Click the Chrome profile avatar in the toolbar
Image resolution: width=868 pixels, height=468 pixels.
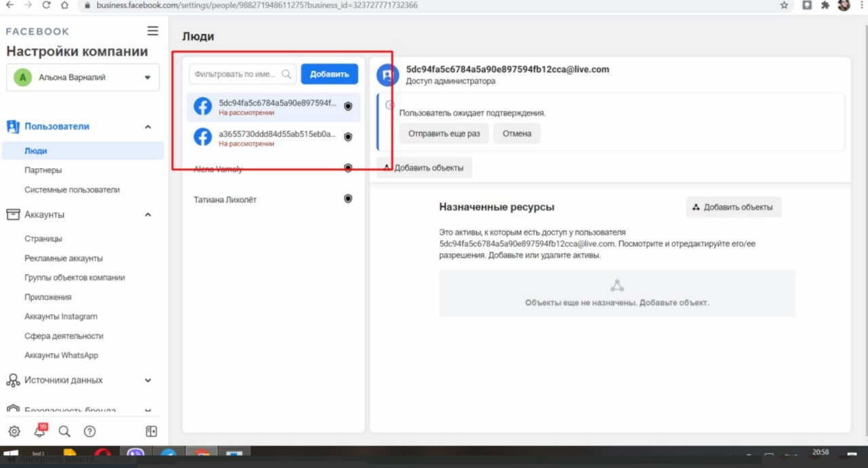[844, 5]
